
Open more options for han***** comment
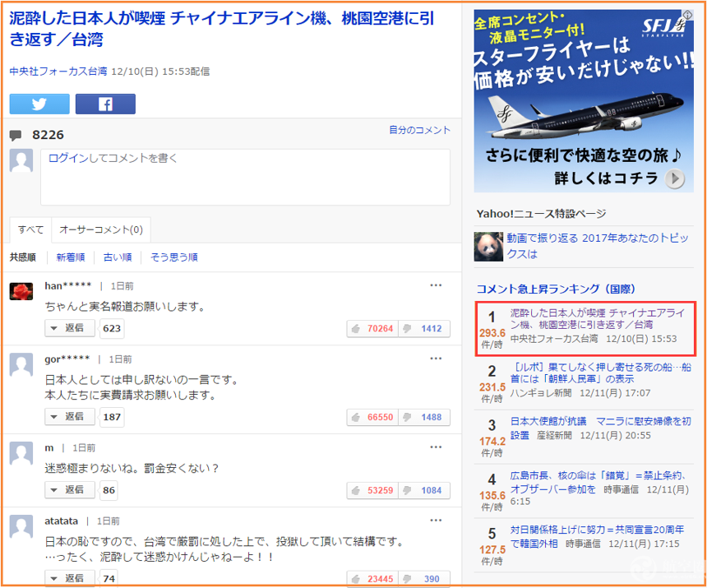(x=436, y=285)
